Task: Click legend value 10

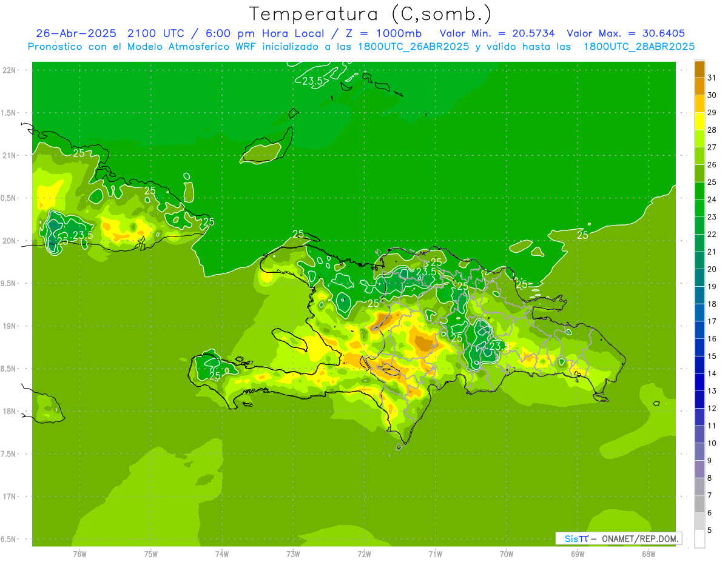Action: [712, 443]
